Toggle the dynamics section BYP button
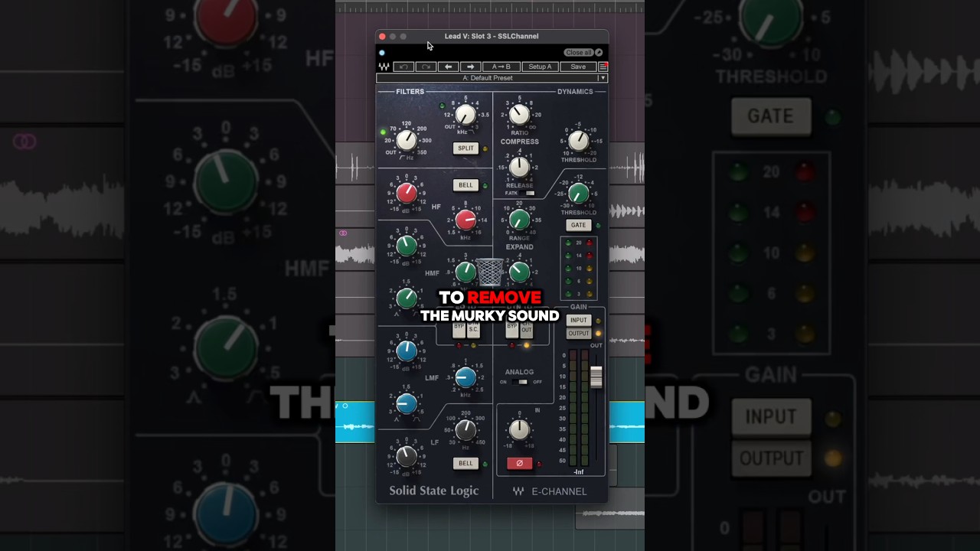The width and height of the screenshot is (980, 551). [x=512, y=329]
